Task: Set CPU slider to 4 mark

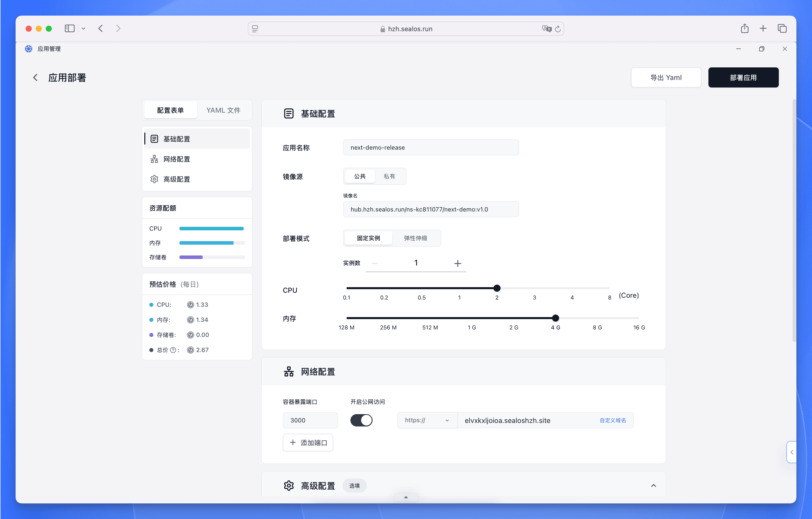Action: click(572, 288)
